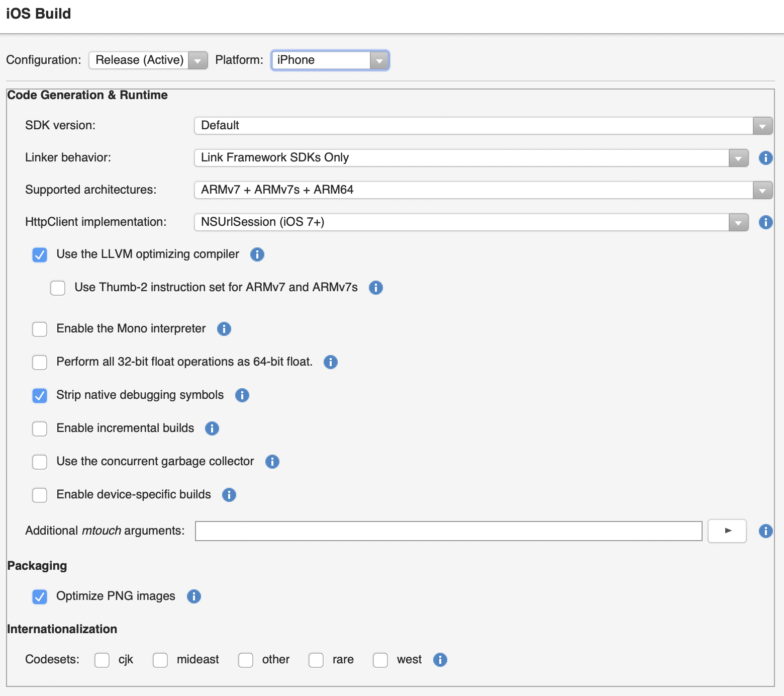
Task: Click the Additional mtouch arguments field
Action: point(449,531)
